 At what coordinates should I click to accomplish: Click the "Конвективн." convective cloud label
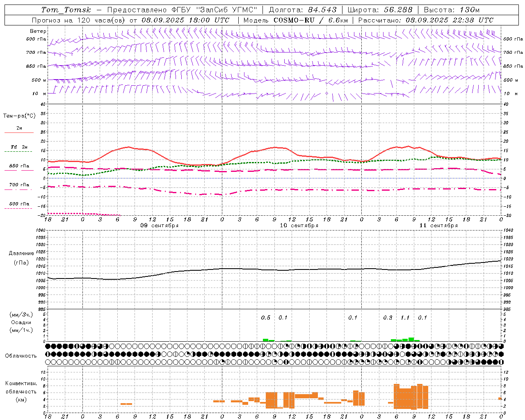(x=21, y=383)
